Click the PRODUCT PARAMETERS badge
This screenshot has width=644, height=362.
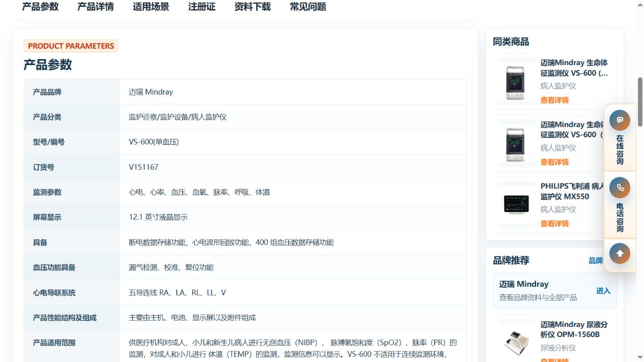[x=71, y=46]
